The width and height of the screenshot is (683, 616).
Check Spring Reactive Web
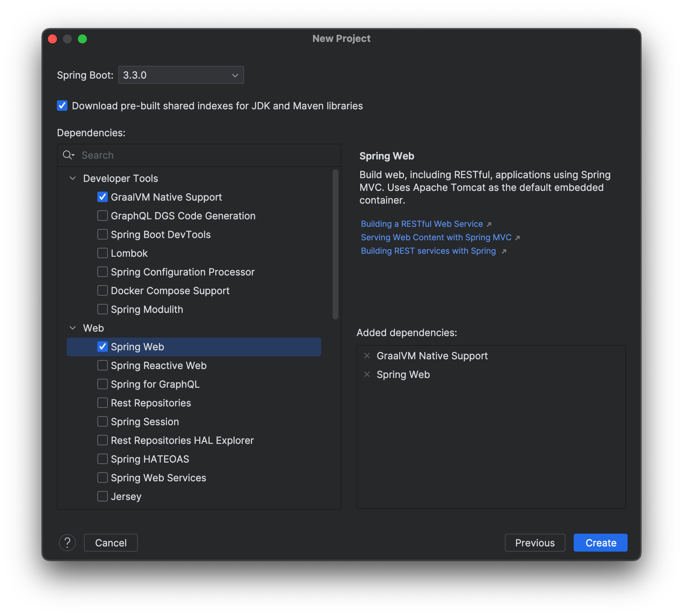(x=103, y=365)
